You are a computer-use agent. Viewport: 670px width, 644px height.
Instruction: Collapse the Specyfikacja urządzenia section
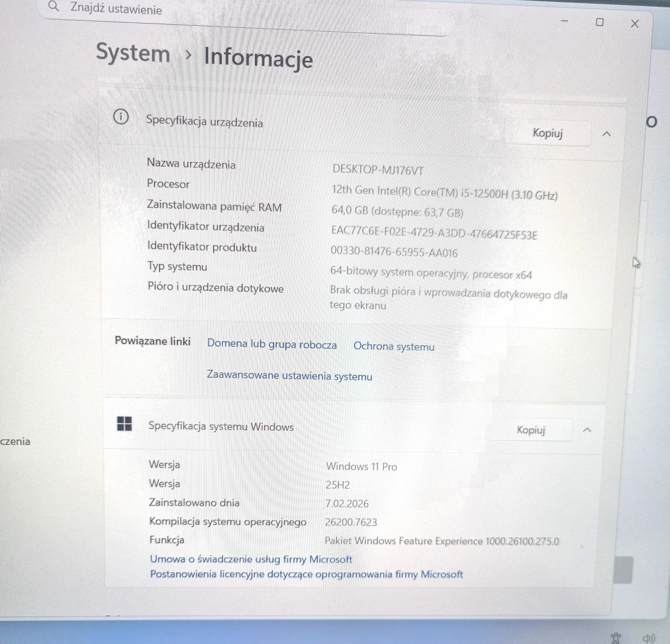click(606, 134)
